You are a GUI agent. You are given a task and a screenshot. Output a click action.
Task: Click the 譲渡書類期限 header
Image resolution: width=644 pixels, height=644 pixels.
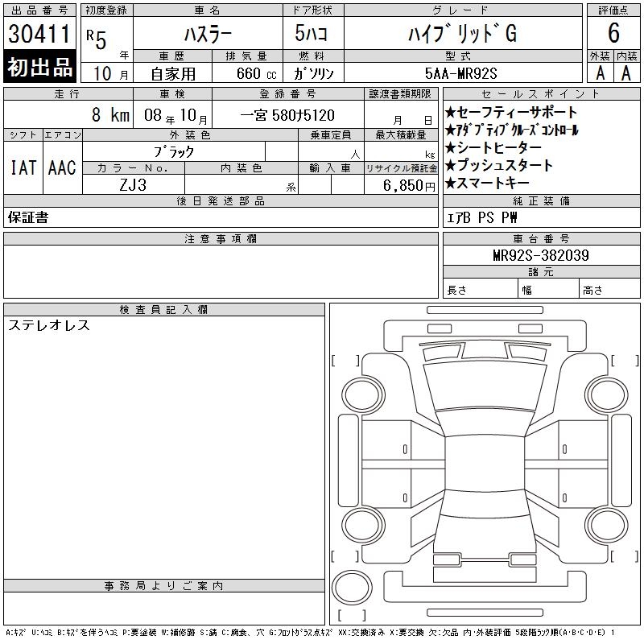pos(400,94)
